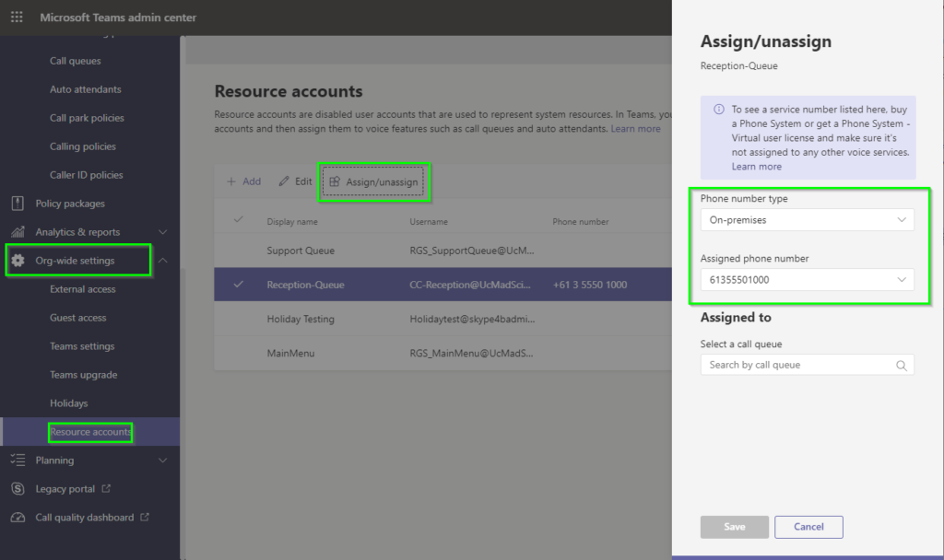Open the Phone number type dropdown
The image size is (944, 560).
pos(807,219)
